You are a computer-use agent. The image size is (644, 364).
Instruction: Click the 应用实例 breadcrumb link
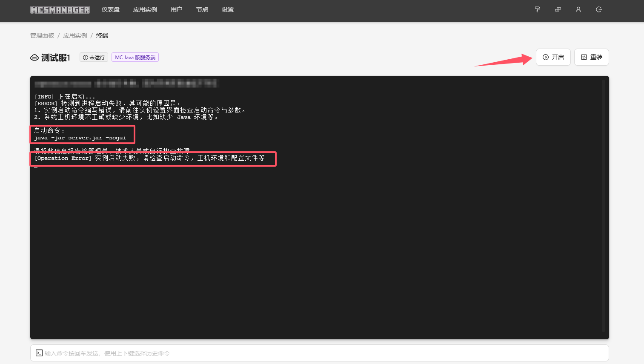pos(75,35)
